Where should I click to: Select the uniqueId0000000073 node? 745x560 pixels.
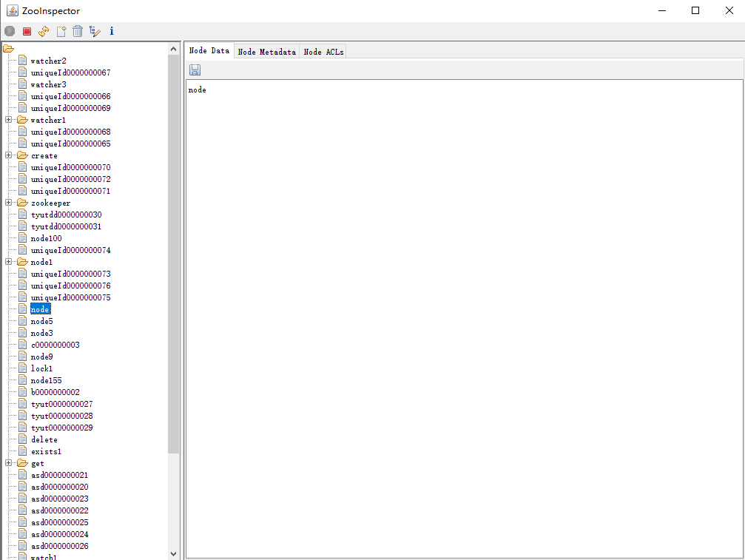coord(71,274)
